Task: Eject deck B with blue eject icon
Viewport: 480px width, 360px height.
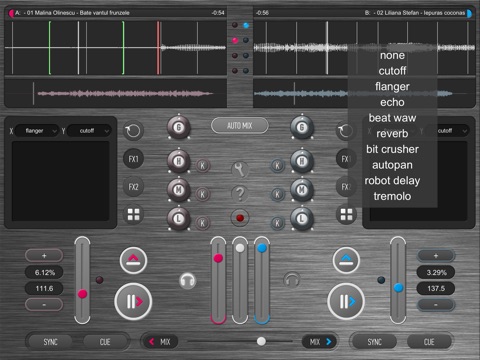Action: (x=346, y=260)
